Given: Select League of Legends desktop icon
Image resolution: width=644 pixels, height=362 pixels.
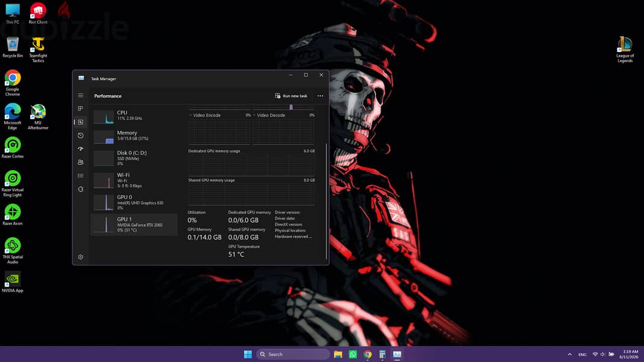Looking at the screenshot, I should pyautogui.click(x=625, y=49).
